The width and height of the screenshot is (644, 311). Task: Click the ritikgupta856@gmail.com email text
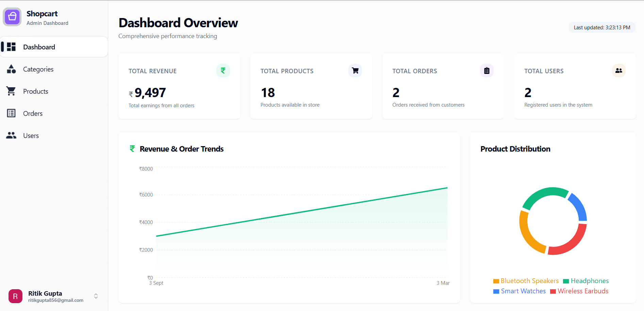point(55,300)
